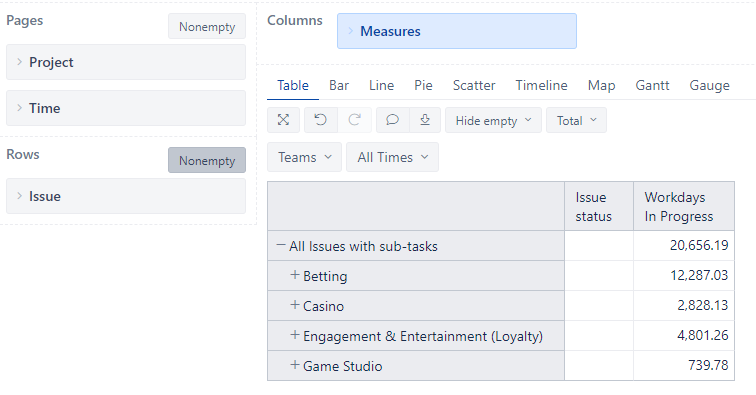This screenshot has width=756, height=395.
Task: Click the Casino row label
Action: [x=323, y=306]
